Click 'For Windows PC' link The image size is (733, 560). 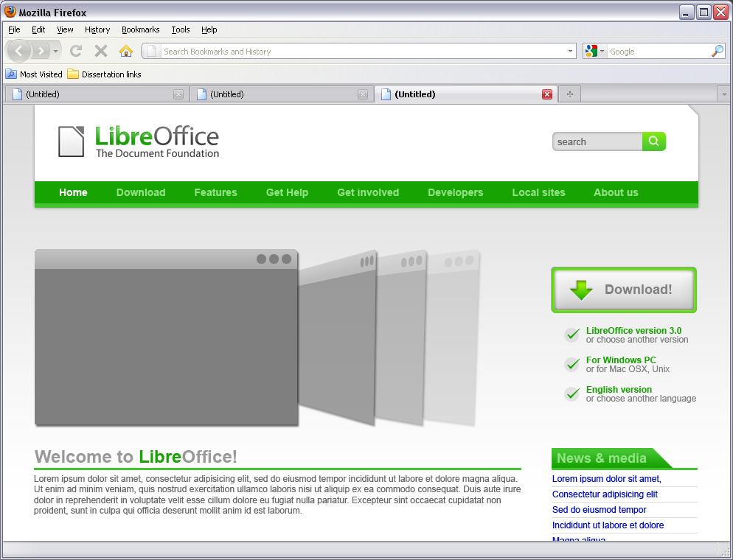click(621, 360)
